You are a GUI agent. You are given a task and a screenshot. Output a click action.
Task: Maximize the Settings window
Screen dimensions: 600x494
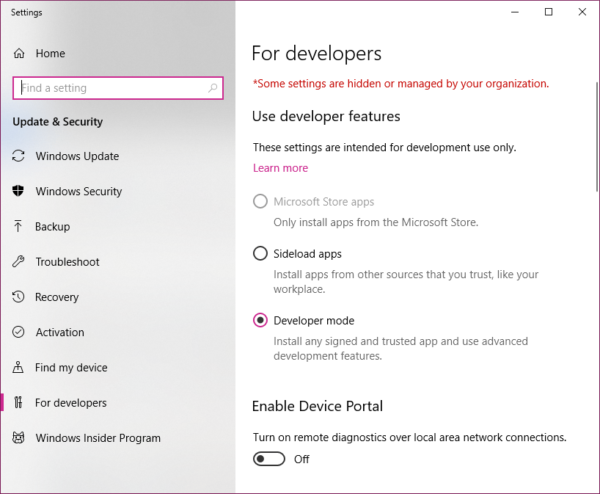pyautogui.click(x=549, y=12)
